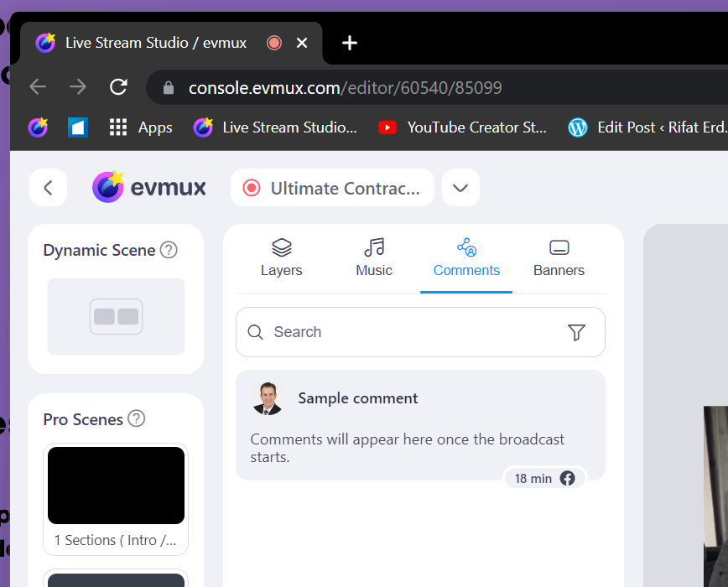Open the YouTube Creator St... bookmark
728x587 pixels.
(462, 127)
